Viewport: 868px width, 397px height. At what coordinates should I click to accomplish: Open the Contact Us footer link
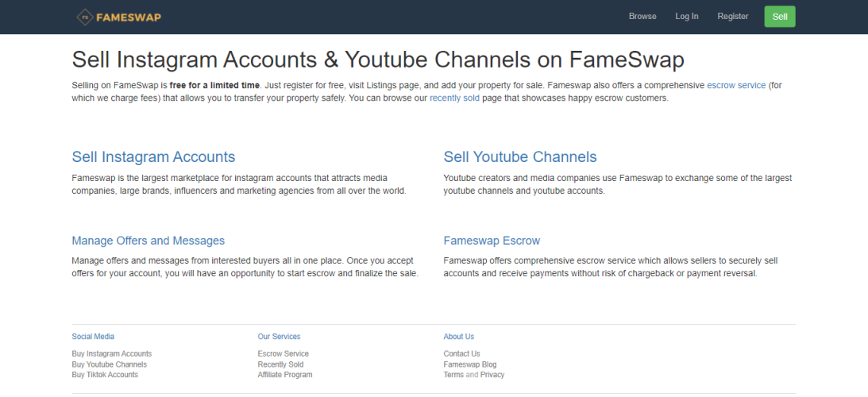(461, 354)
